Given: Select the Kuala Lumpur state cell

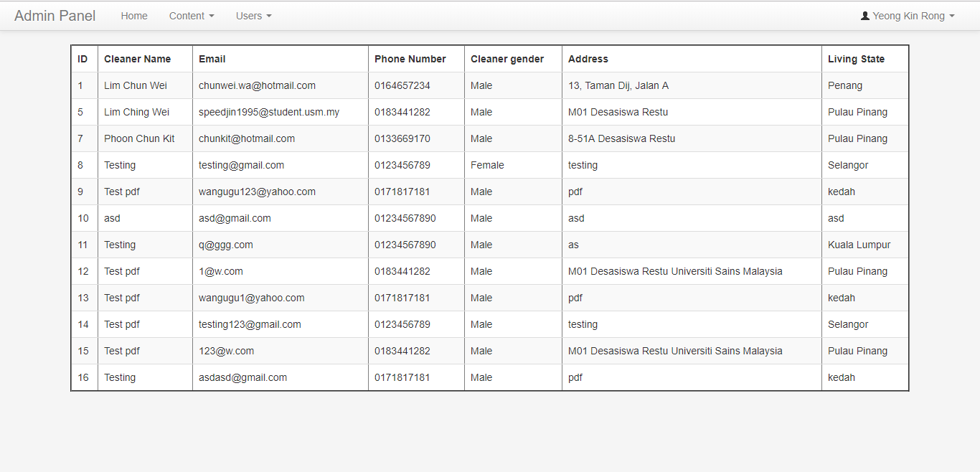Looking at the screenshot, I should 859,245.
